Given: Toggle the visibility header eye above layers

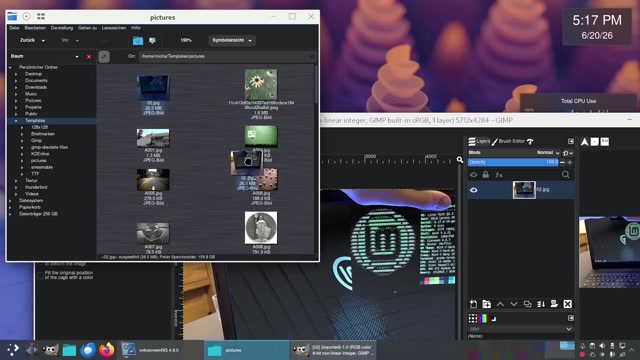Looking at the screenshot, I should (x=473, y=175).
